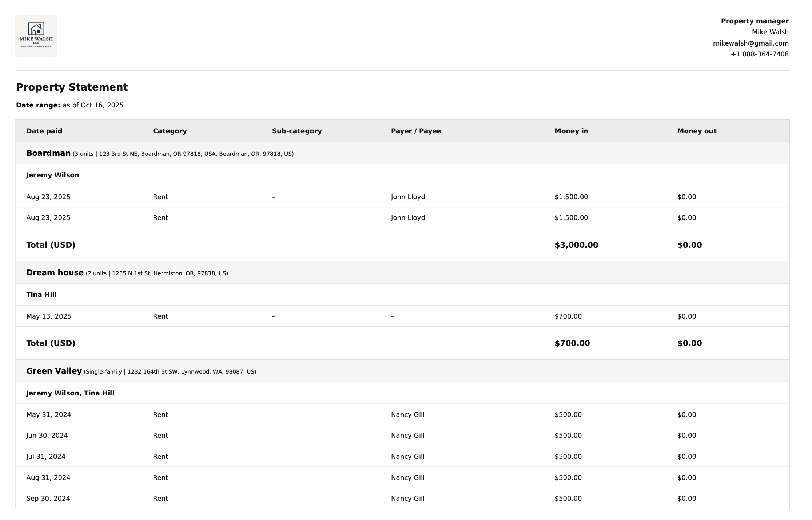Click the Sub-category column header
This screenshot has height=520, width=812.
(296, 131)
